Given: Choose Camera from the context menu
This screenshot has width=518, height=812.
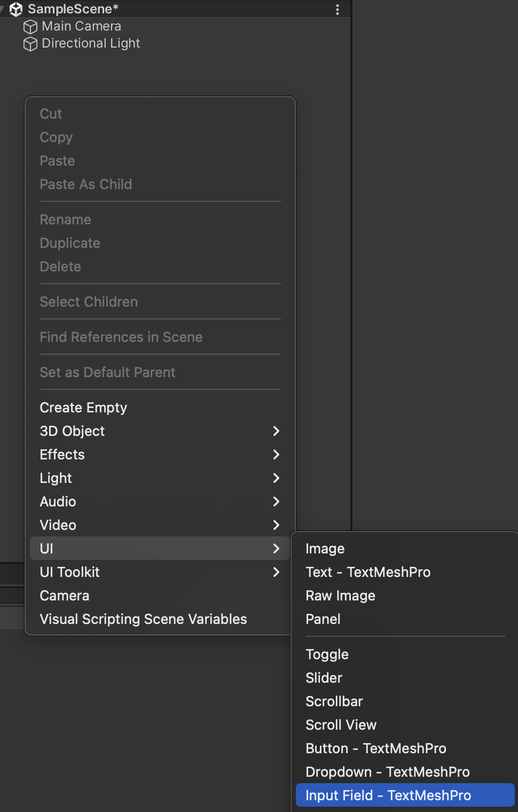Looking at the screenshot, I should [x=64, y=596].
